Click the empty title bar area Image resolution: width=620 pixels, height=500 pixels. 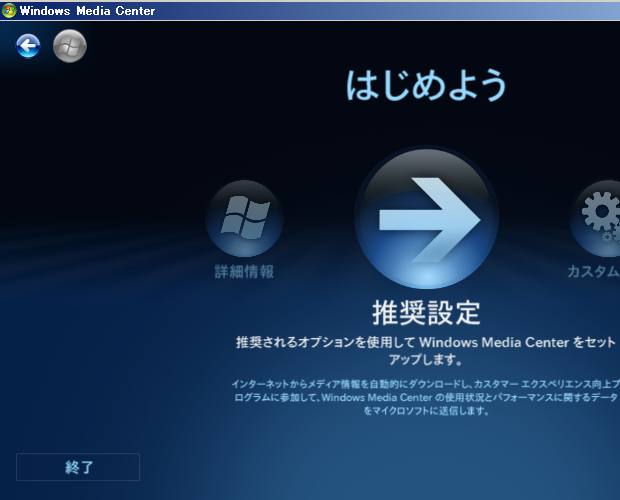point(400,10)
